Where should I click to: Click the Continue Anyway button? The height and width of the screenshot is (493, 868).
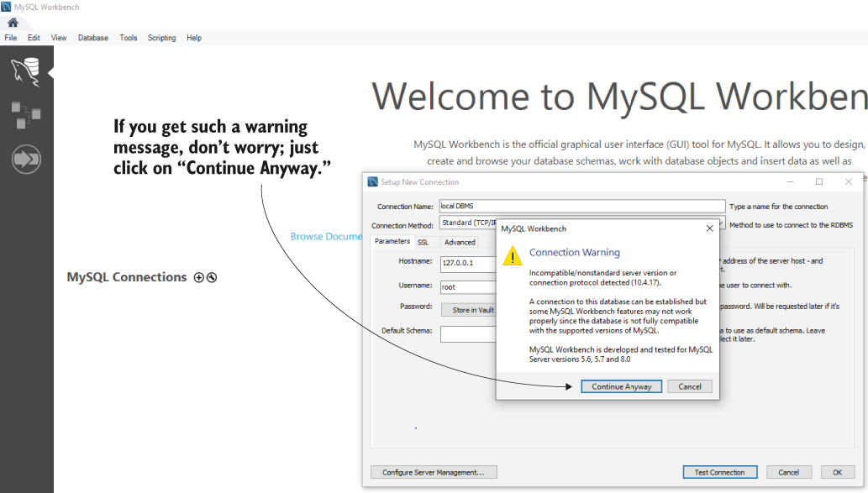pos(621,386)
